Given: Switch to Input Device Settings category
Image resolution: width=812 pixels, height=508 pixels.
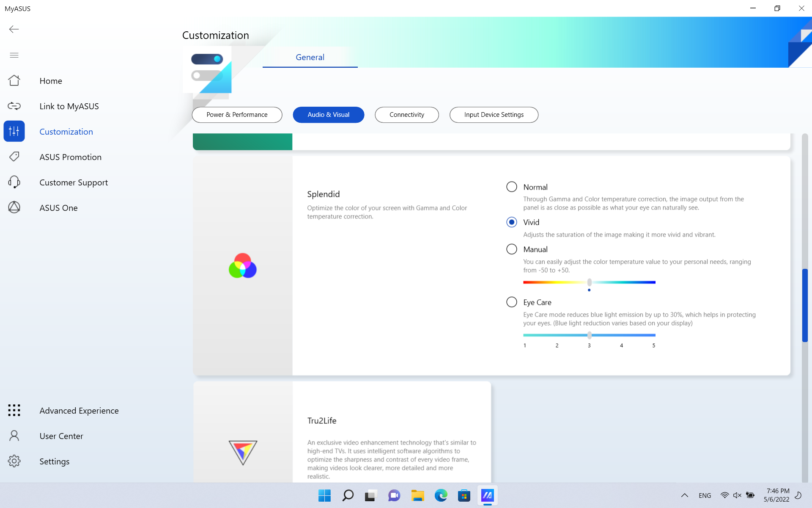Looking at the screenshot, I should 494,115.
